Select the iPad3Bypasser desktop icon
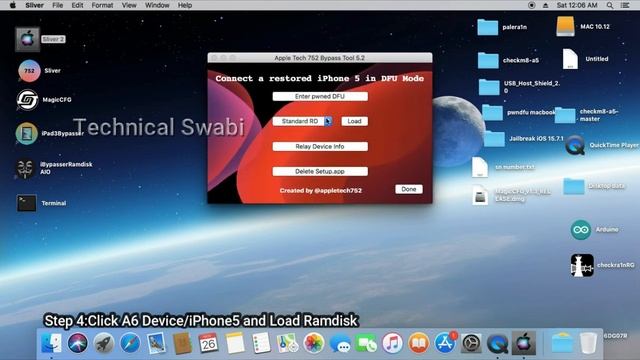Viewport: 640px width, 360px height. tap(27, 133)
